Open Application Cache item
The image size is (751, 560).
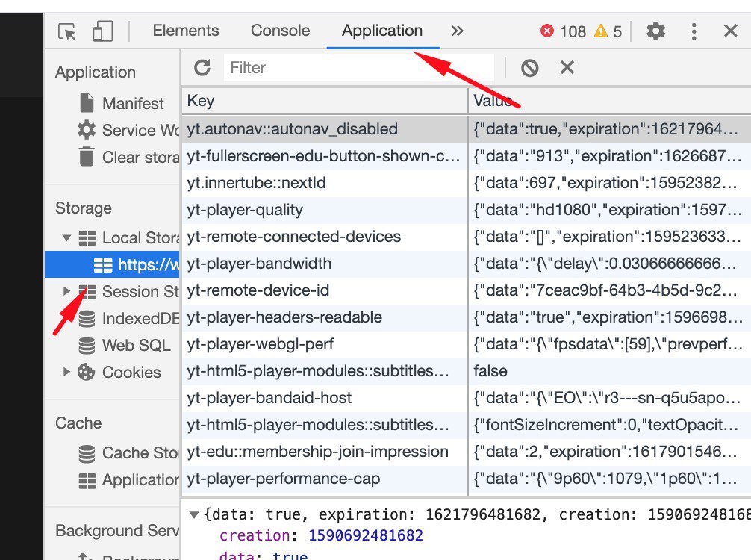(129, 480)
